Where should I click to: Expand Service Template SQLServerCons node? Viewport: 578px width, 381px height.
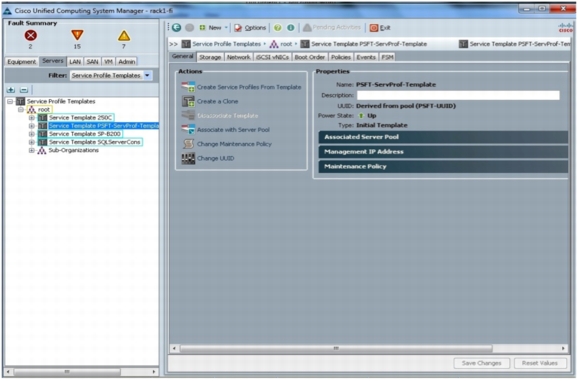pos(32,142)
